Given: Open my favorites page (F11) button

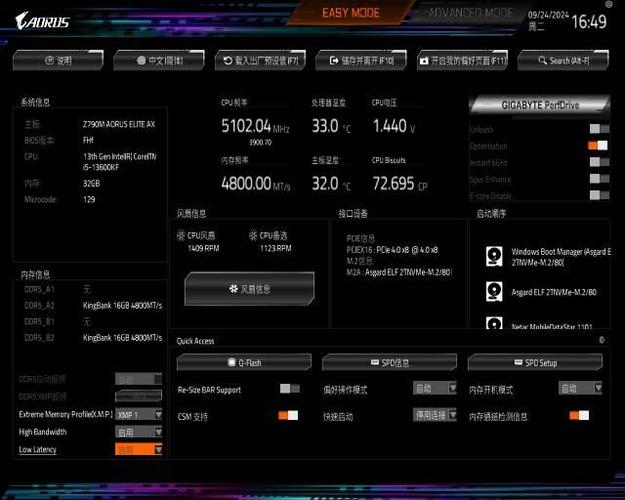Looking at the screenshot, I should (462, 61).
